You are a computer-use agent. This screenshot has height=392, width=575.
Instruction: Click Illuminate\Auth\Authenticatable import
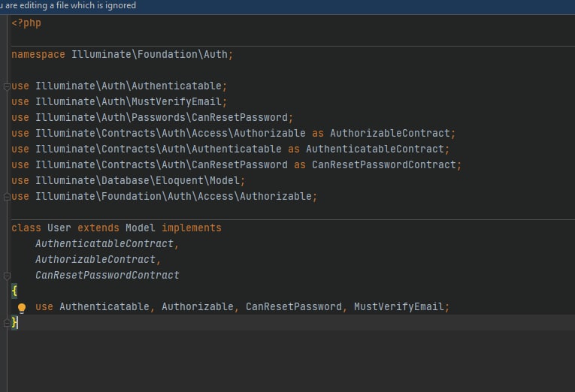(x=129, y=86)
